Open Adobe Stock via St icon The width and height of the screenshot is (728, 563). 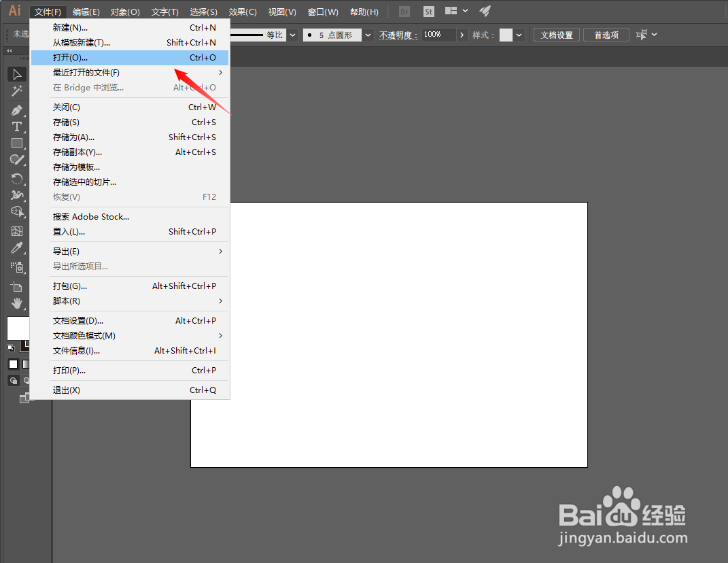click(x=428, y=12)
